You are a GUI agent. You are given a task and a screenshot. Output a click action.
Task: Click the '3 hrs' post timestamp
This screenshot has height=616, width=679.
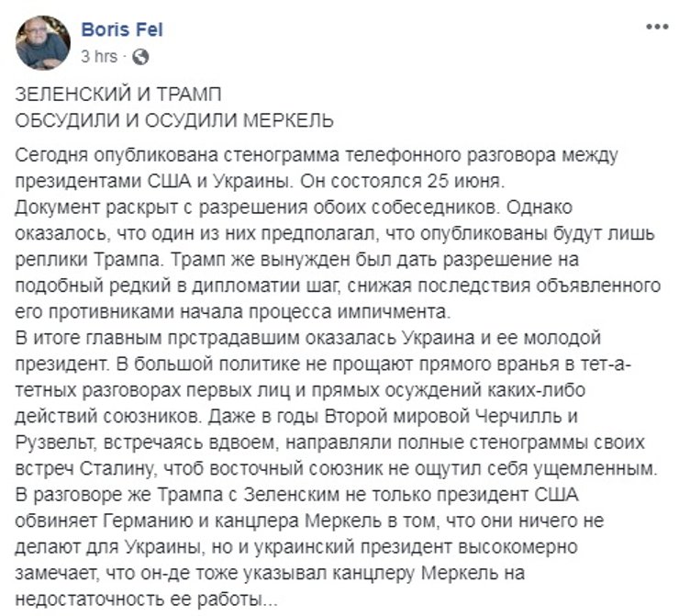coord(98,57)
